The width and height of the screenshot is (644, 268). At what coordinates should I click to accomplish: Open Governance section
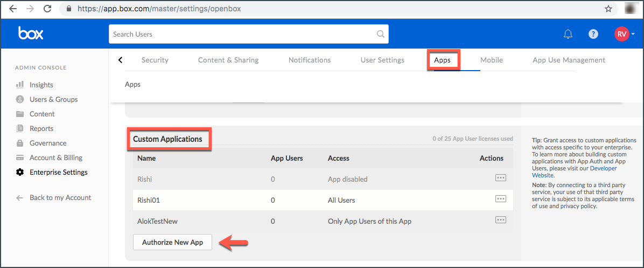coord(47,143)
